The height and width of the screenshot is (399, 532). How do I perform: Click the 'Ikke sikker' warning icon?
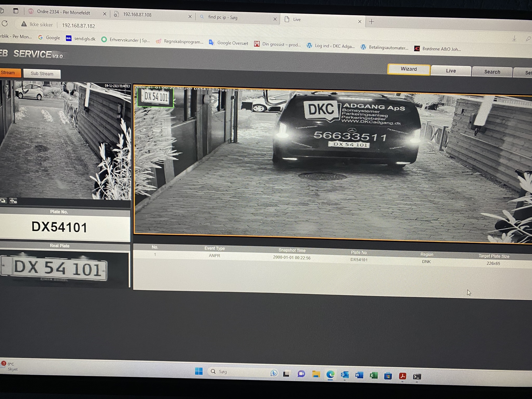24,24
